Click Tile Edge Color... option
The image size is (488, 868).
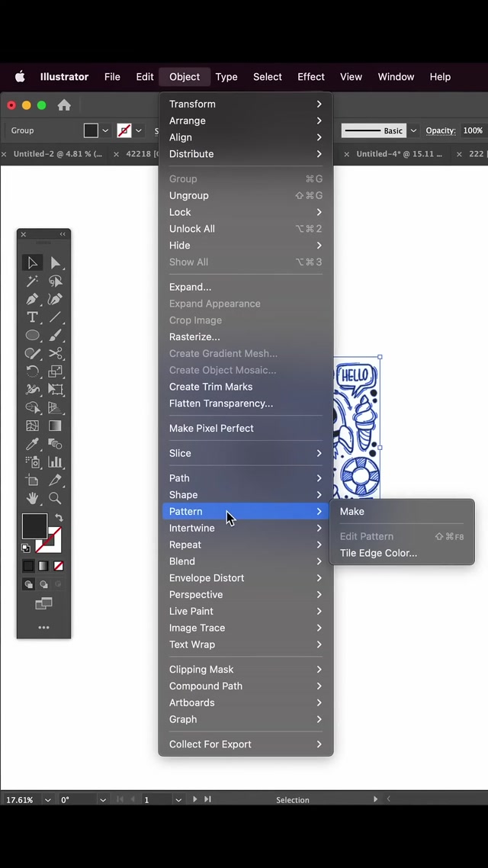pos(378,553)
